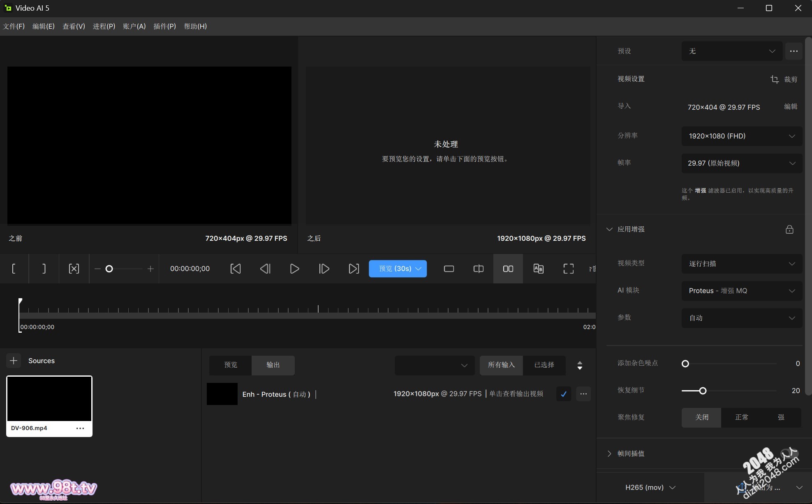Click the timeline zoom slider knob
This screenshot has height=504, width=812.
pyautogui.click(x=109, y=269)
